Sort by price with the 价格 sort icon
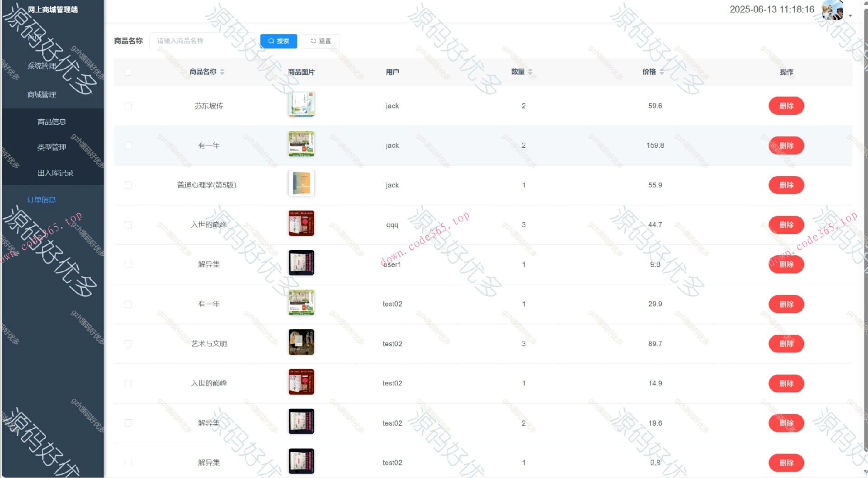 click(x=662, y=71)
